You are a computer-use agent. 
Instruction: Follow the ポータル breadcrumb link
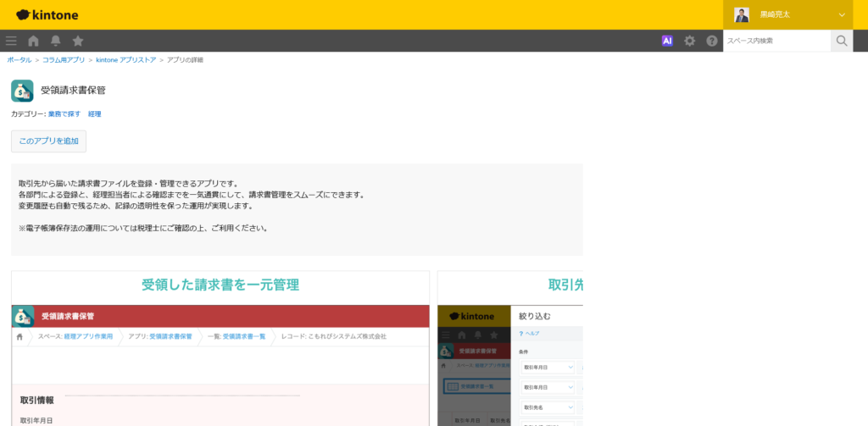pos(19,60)
